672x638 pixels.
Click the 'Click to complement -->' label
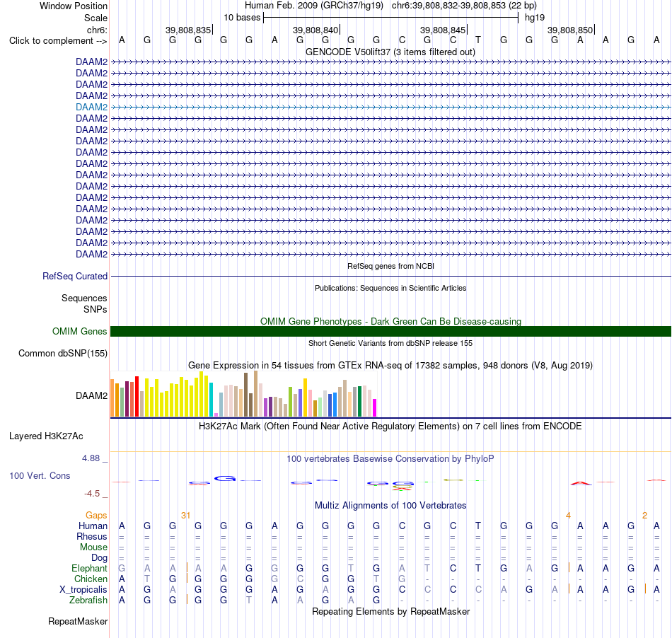click(58, 41)
